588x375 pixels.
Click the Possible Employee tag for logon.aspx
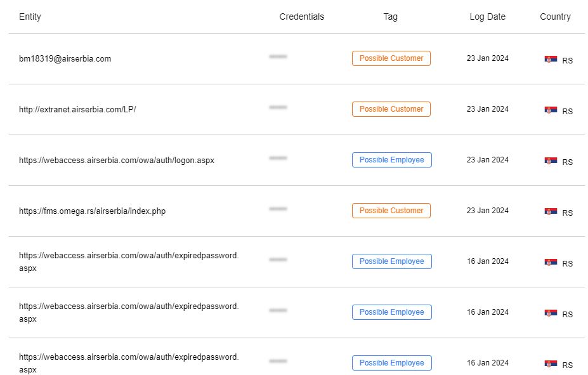point(391,160)
